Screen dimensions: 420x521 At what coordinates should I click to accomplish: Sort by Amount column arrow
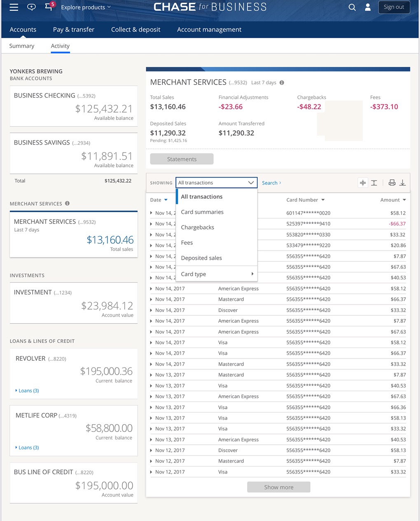pos(404,200)
